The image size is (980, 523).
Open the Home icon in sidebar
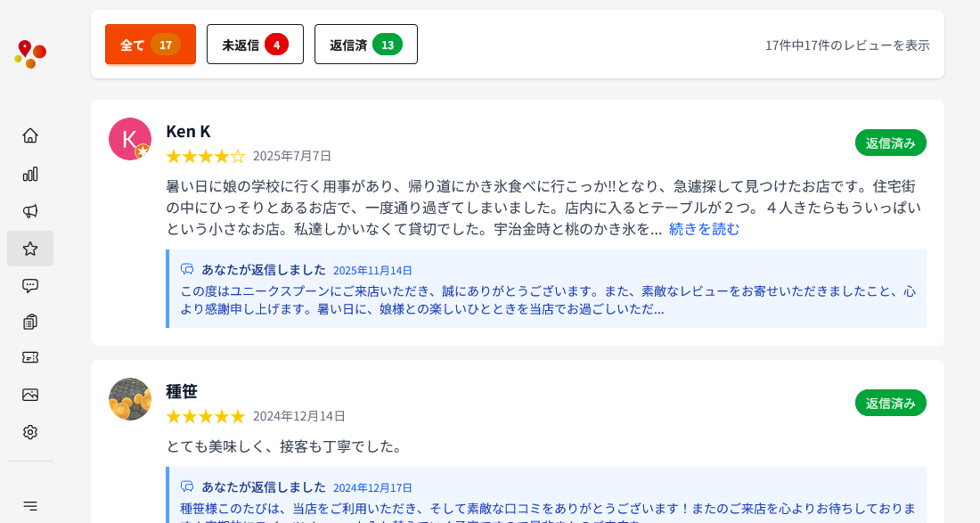coord(30,135)
